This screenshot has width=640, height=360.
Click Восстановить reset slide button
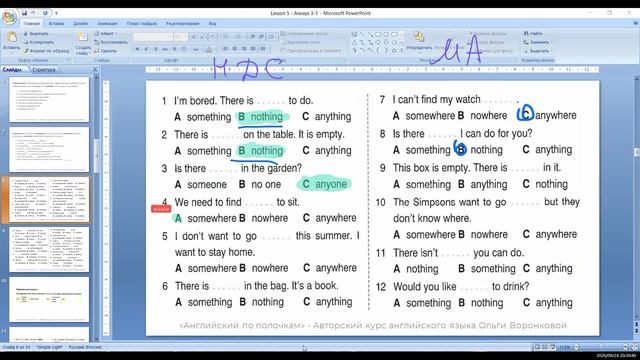111,42
